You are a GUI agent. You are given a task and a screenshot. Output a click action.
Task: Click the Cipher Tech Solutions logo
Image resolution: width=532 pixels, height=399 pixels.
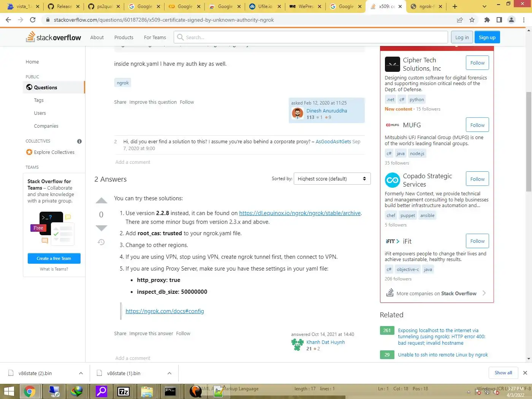pos(392,64)
